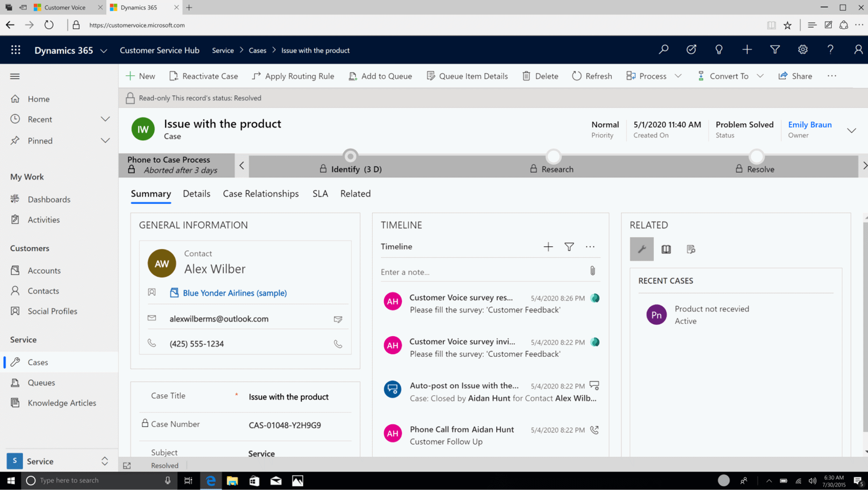Viewport: 868px width, 490px height.
Task: Select the similar cases icon in Related
Action: [x=691, y=249]
